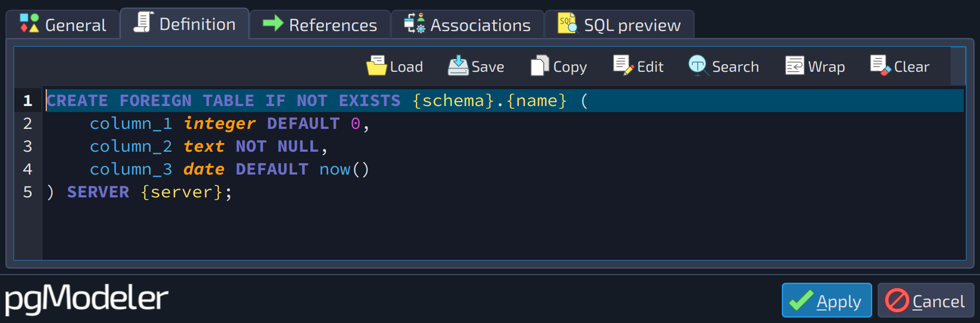
Task: Click the General tab shapes icon
Action: coord(29,23)
